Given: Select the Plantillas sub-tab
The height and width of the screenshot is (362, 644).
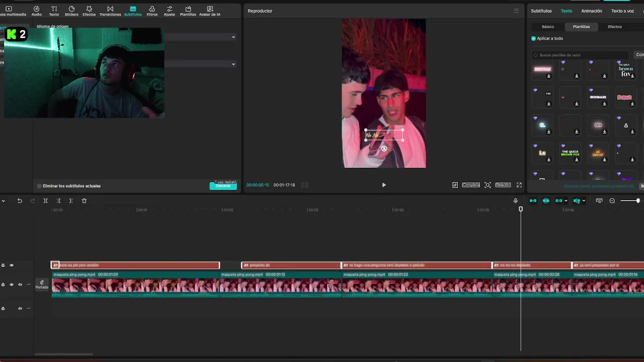Looking at the screenshot, I should 581,27.
